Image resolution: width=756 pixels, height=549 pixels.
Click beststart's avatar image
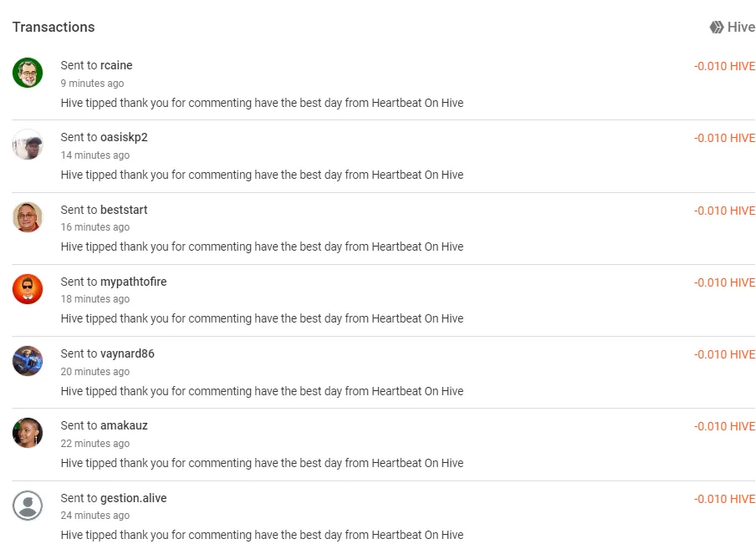point(28,216)
